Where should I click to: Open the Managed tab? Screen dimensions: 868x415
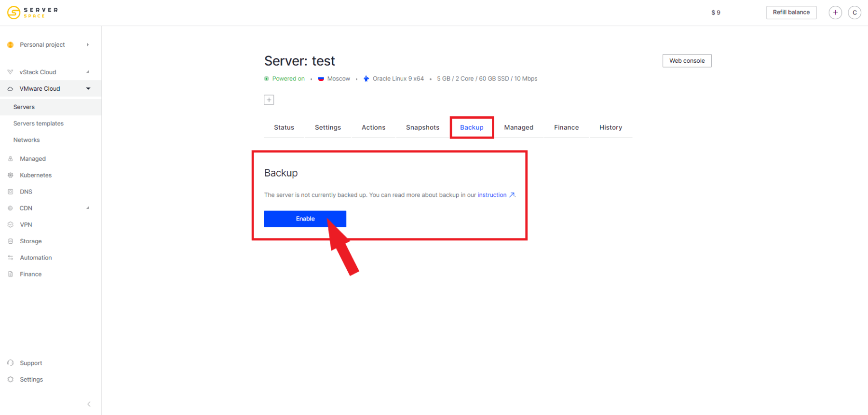519,127
